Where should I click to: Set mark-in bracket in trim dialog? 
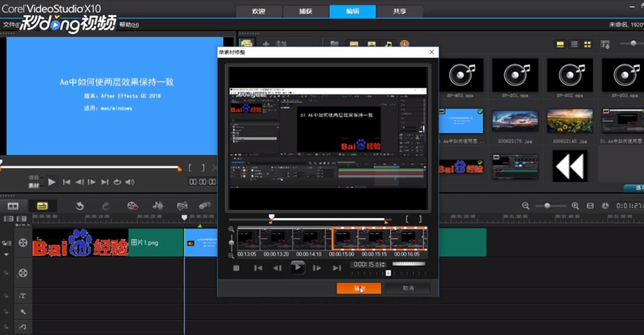click(407, 219)
